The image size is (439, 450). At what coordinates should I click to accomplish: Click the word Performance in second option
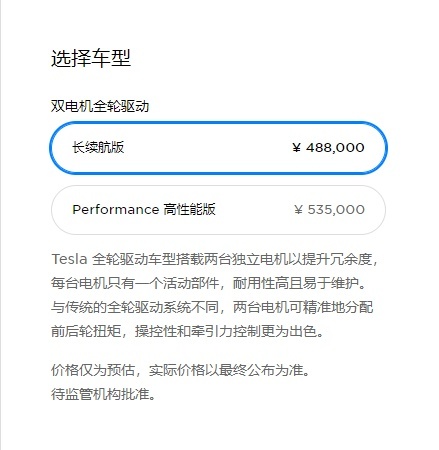pos(116,210)
